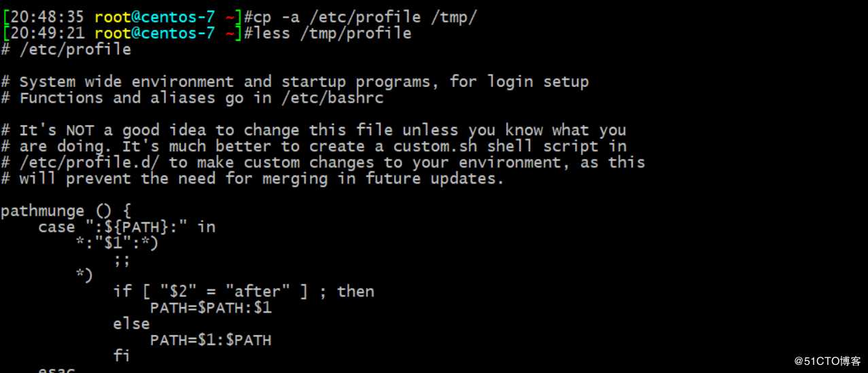Click the 'will prevent the need' comment line
The width and height of the screenshot is (868, 373).
click(252, 179)
